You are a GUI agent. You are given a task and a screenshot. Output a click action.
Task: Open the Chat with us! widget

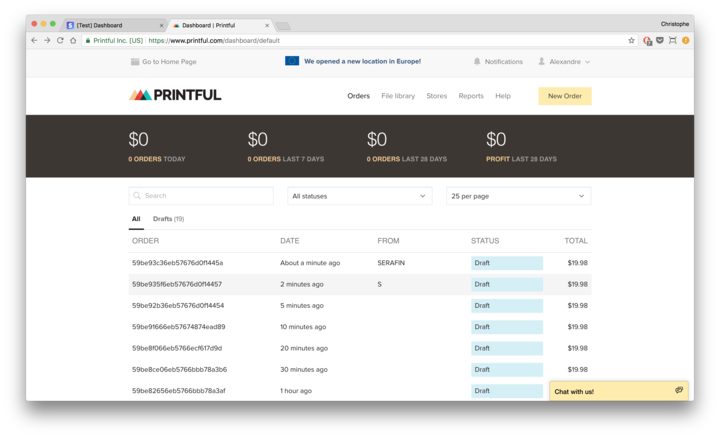[x=619, y=391]
